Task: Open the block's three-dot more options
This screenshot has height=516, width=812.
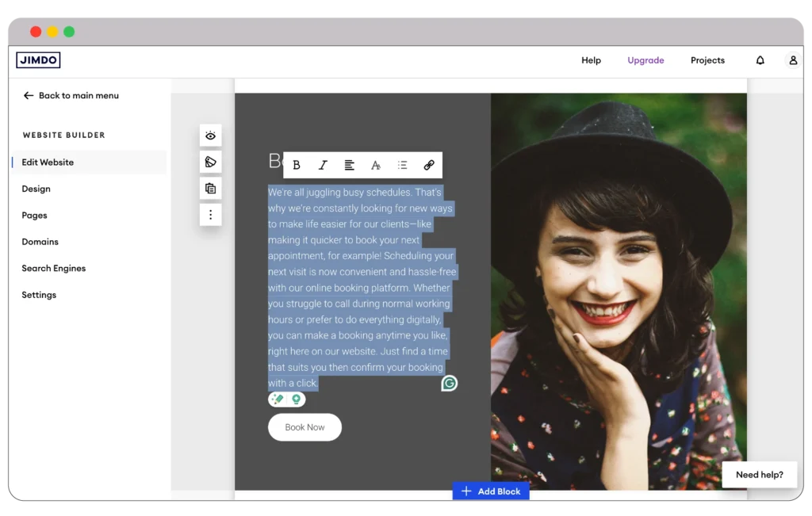Action: tap(210, 215)
